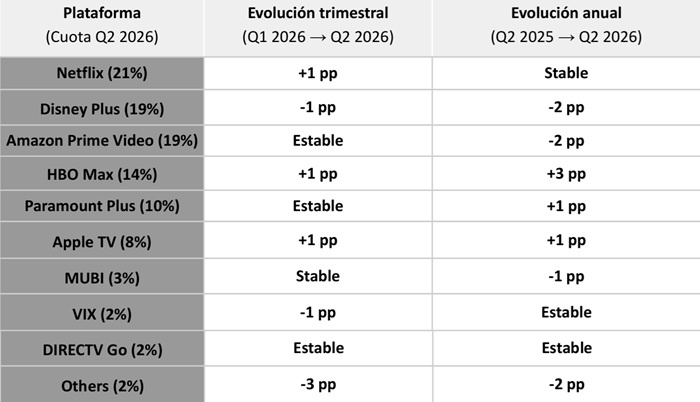The width and height of the screenshot is (700, 402).
Task: Select the Evolución trimestral header cell
Action: pyautogui.click(x=318, y=28)
